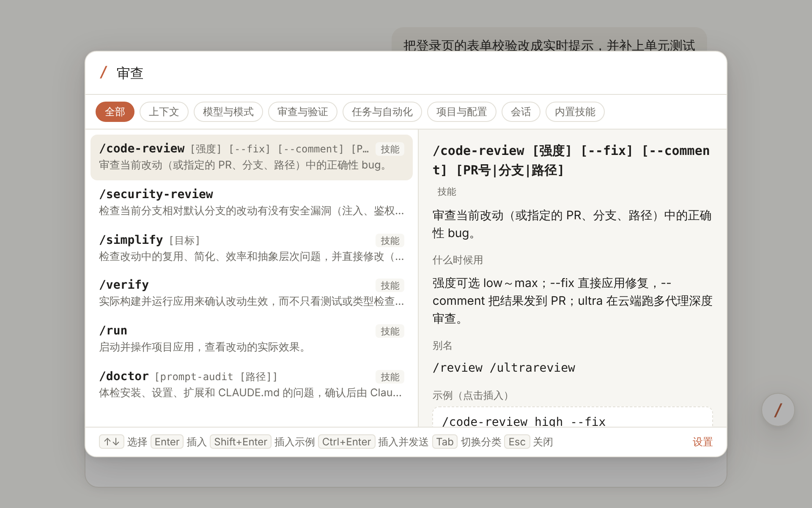Click the 技能 tag in the detail pane
Viewport: 812px width, 508px height.
[x=447, y=192]
